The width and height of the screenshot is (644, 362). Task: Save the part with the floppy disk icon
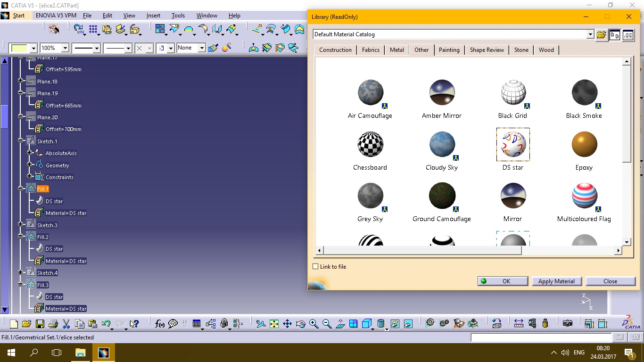[x=40, y=324]
